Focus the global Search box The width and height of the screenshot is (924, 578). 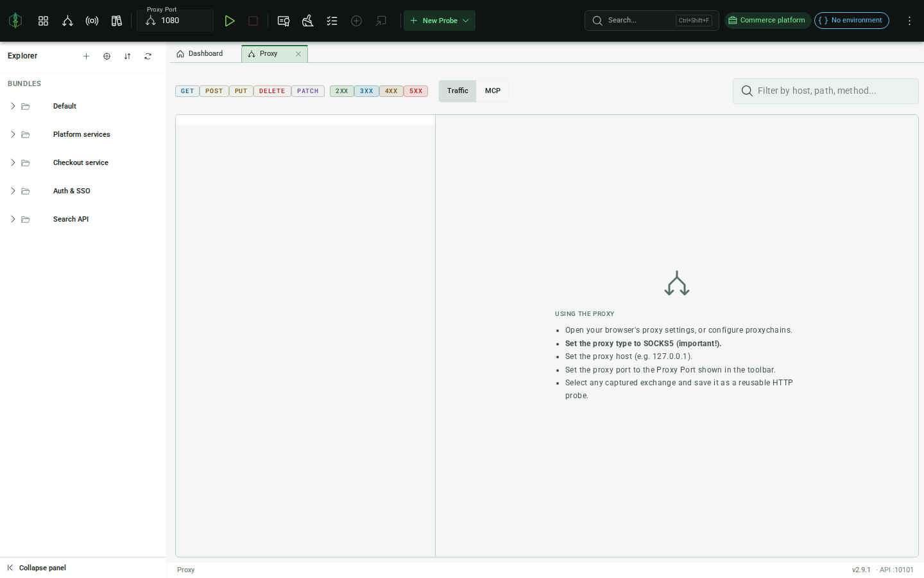click(651, 21)
